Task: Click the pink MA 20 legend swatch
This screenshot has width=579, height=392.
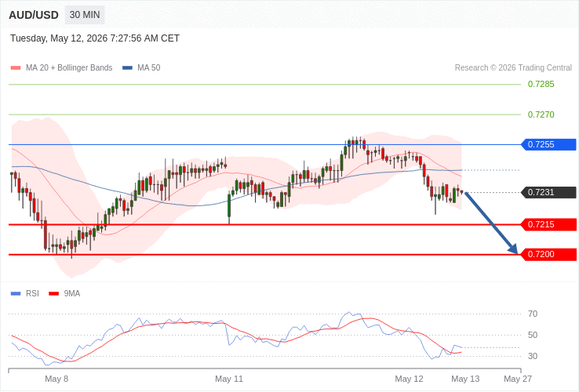Action: pyautogui.click(x=16, y=68)
